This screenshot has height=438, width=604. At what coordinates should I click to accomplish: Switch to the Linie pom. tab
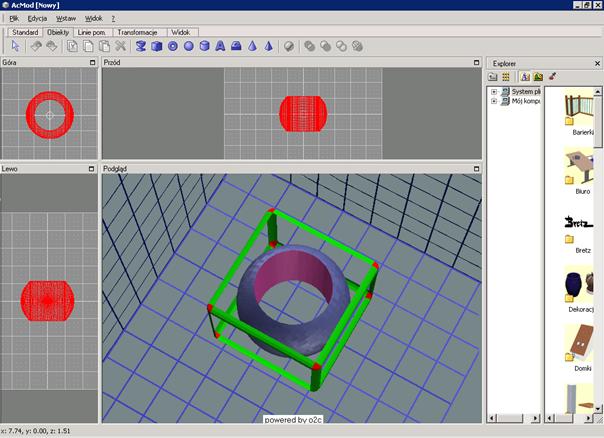(92, 32)
